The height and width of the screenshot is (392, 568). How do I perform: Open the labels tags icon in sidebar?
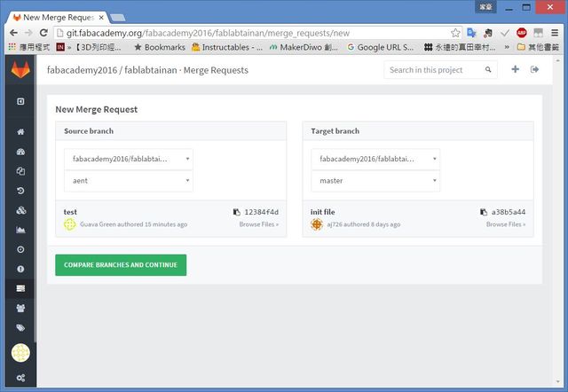coord(20,327)
